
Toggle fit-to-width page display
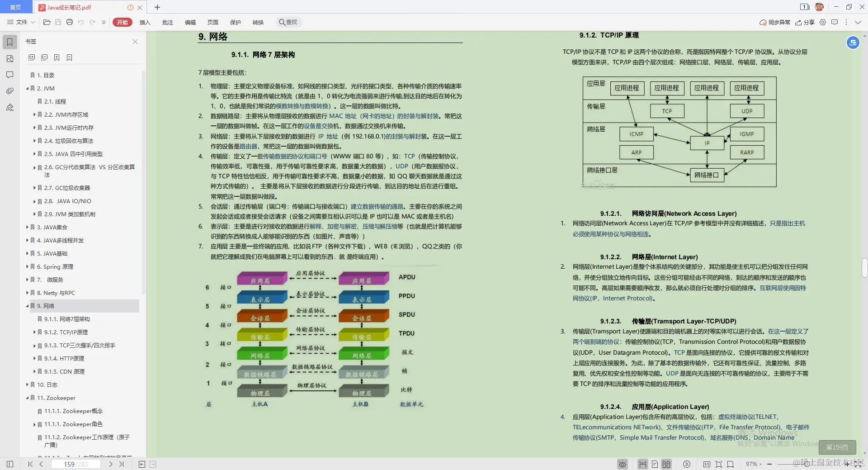point(730,464)
